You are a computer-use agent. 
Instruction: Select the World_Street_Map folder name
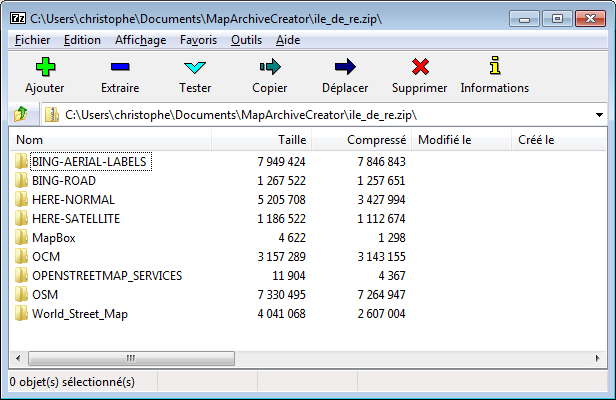(x=80, y=314)
